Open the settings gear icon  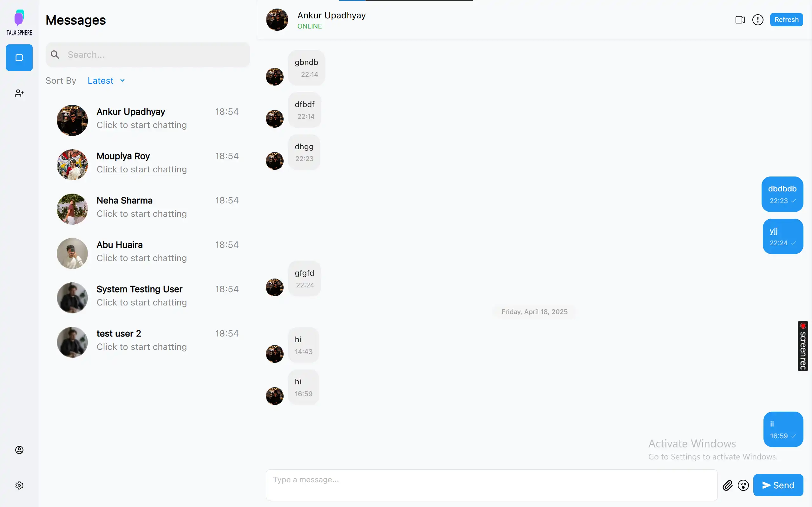coord(19,485)
